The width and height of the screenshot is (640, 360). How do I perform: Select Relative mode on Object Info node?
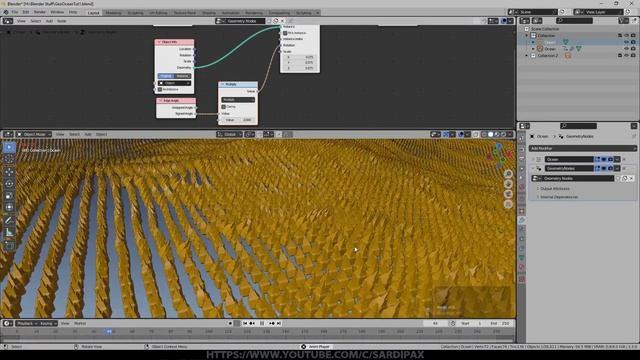182,76
